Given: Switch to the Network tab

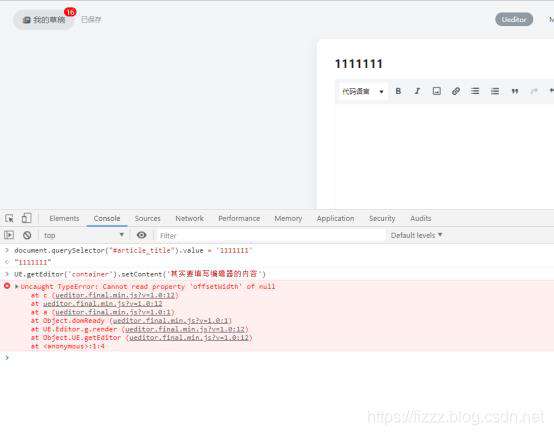Looking at the screenshot, I should tap(189, 218).
